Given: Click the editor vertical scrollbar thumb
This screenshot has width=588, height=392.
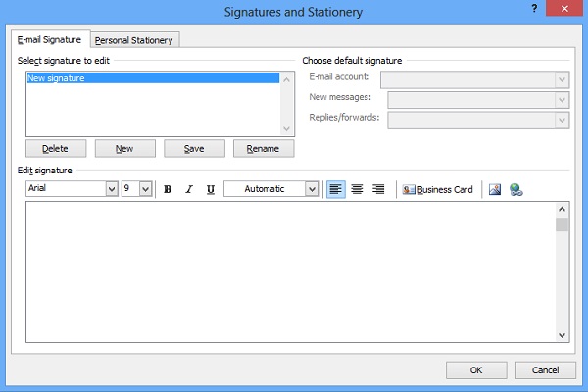Looking at the screenshot, I should (x=562, y=224).
